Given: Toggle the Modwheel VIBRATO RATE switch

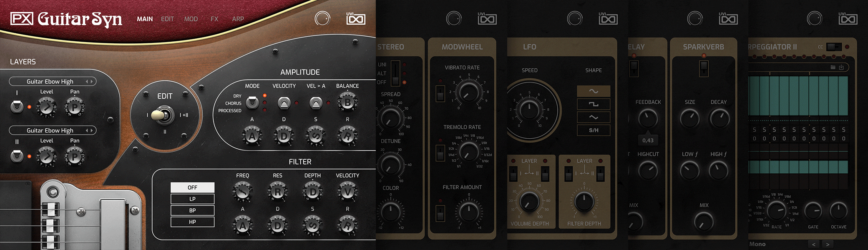Looking at the screenshot, I should pos(440,93).
